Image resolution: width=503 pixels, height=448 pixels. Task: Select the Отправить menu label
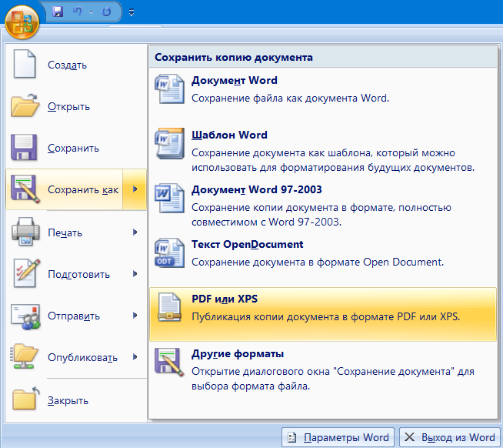point(74,316)
